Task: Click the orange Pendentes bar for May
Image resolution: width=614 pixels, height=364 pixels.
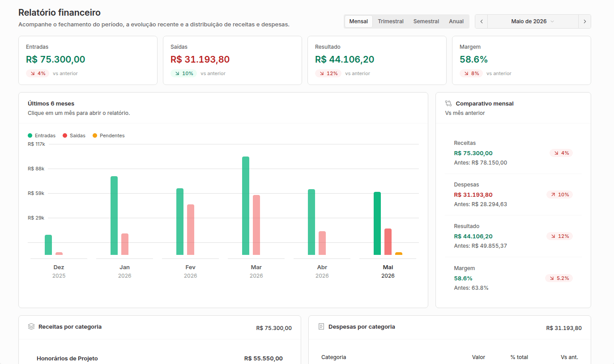Action: tap(399, 254)
